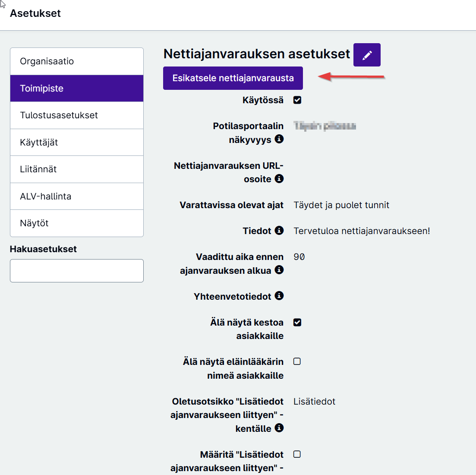Click the pencil edit icon button
476x475 pixels.
point(367,55)
